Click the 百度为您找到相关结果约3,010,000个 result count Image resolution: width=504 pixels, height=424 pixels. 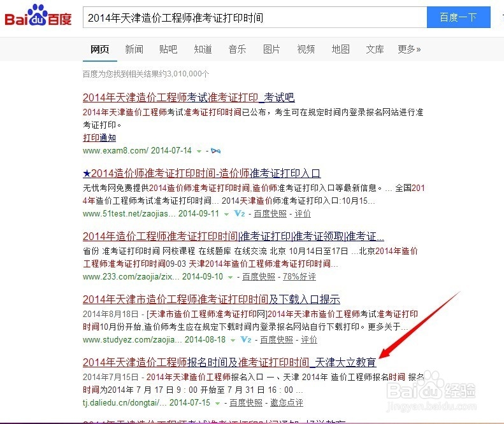(146, 74)
